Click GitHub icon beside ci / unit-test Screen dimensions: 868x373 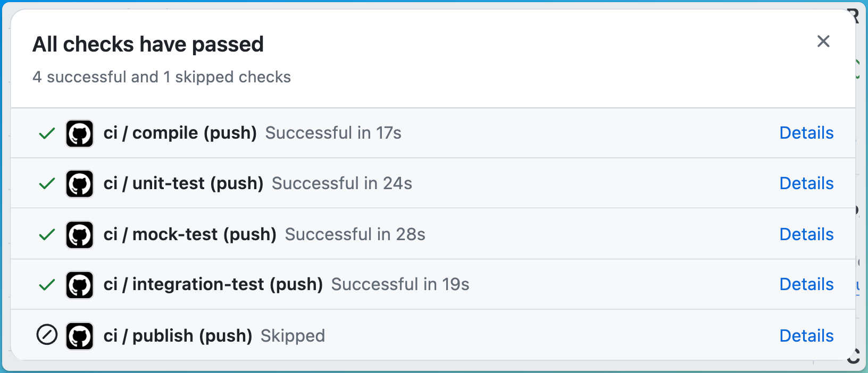(80, 184)
